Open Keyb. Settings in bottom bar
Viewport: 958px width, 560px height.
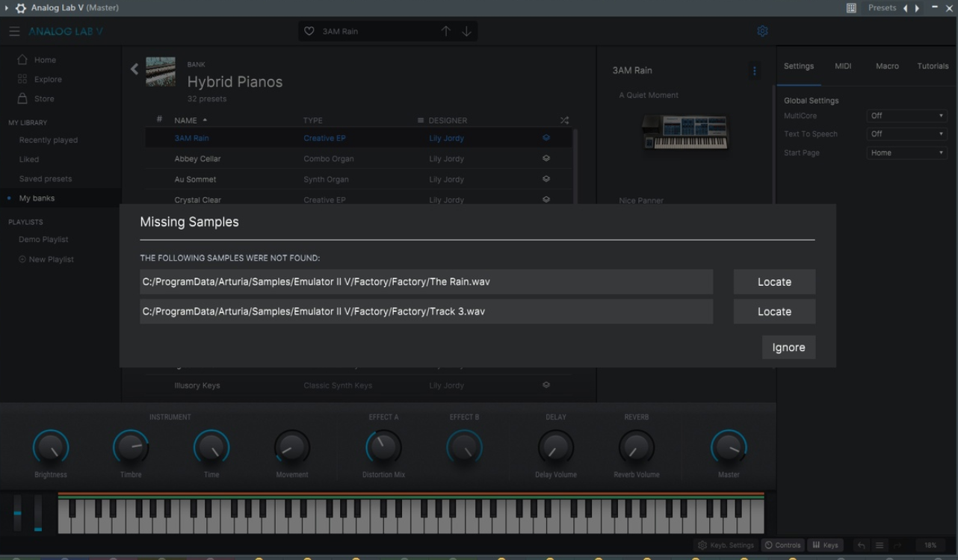[726, 545]
